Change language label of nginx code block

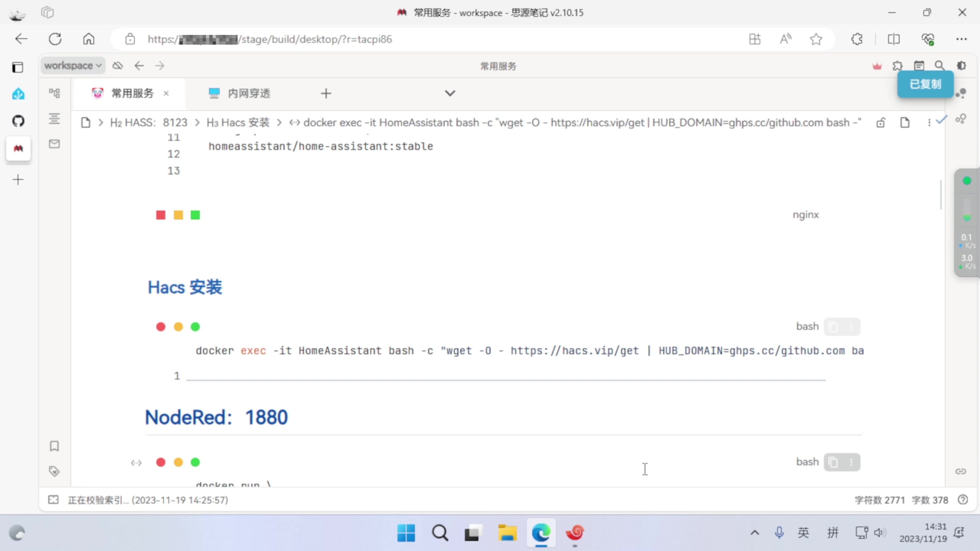[x=806, y=215]
